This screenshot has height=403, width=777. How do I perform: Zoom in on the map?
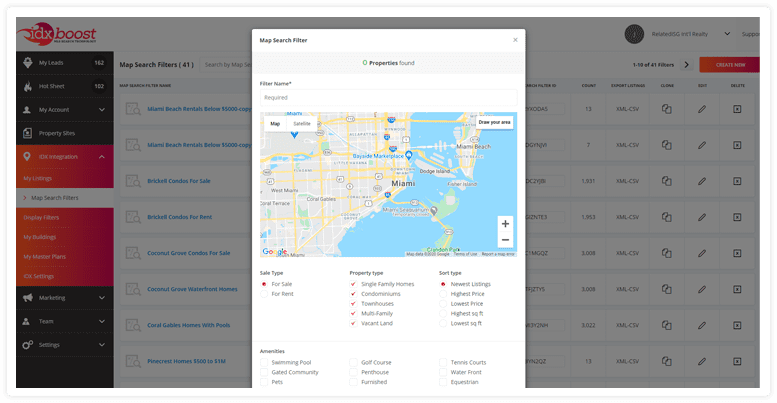tap(505, 224)
